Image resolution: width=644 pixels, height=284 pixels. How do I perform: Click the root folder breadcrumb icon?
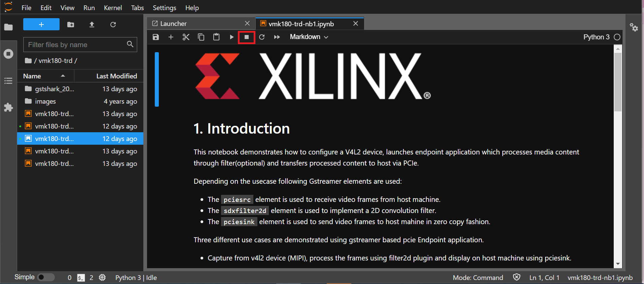[28, 61]
